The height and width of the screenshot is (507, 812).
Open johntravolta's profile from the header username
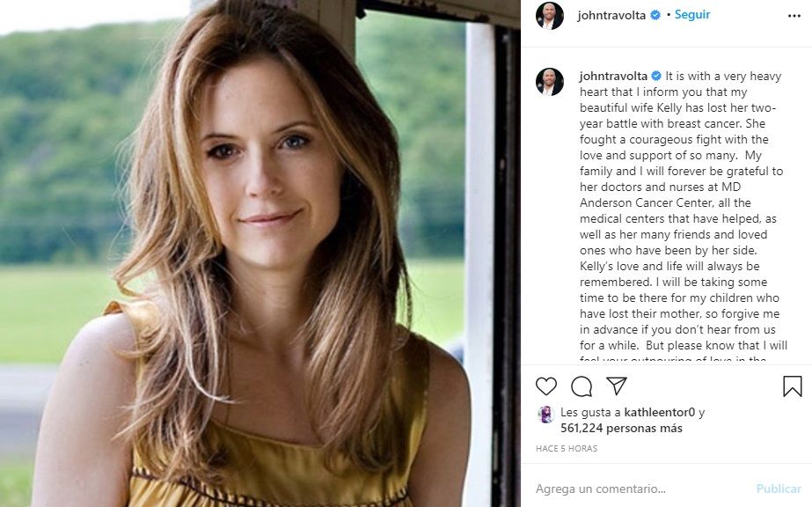pyautogui.click(x=612, y=16)
